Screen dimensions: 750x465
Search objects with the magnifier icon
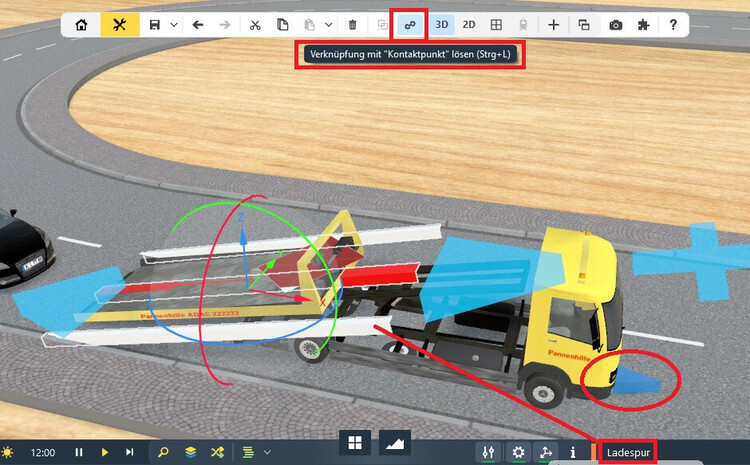(x=164, y=452)
